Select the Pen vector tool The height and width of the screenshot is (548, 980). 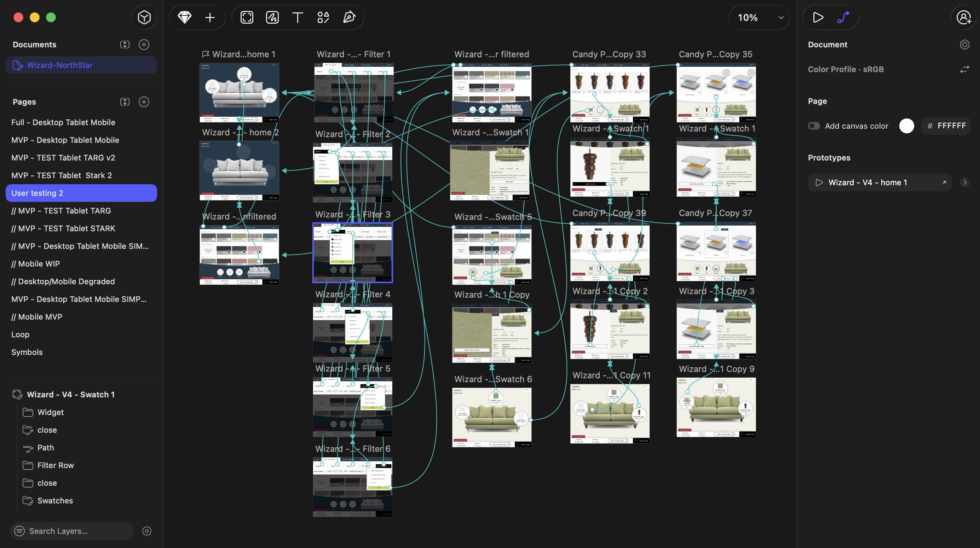(349, 17)
